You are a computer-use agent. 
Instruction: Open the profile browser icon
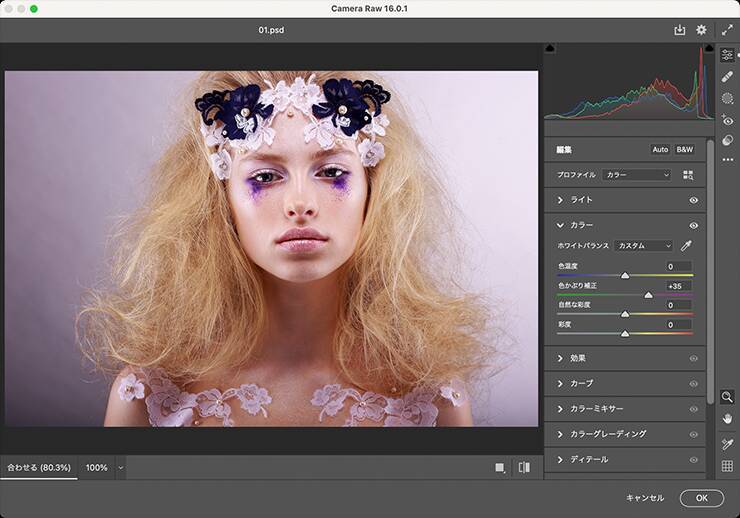pos(688,175)
